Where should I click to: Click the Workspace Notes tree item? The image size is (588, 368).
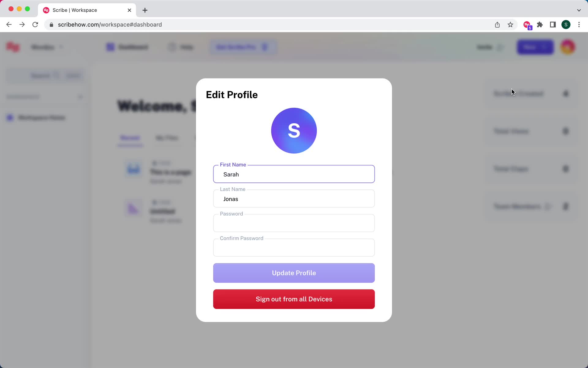(x=41, y=117)
